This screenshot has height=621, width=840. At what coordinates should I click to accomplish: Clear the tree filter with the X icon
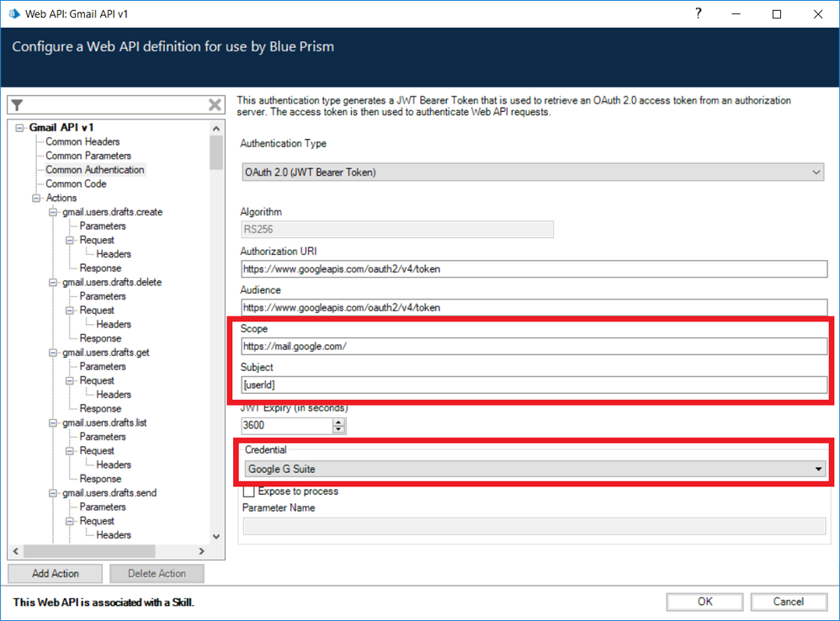point(215,105)
